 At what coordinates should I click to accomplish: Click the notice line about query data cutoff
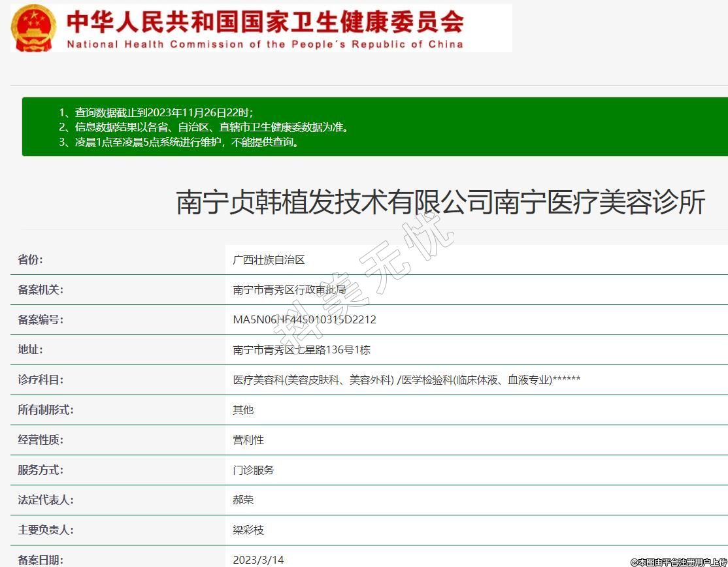(156, 112)
